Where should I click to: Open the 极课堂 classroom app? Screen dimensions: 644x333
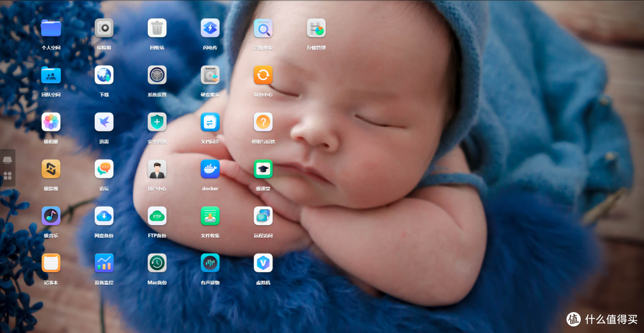[x=263, y=169]
